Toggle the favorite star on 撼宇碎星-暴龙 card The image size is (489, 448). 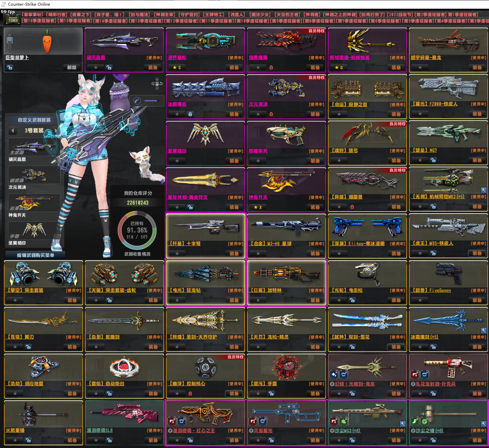[420, 67]
